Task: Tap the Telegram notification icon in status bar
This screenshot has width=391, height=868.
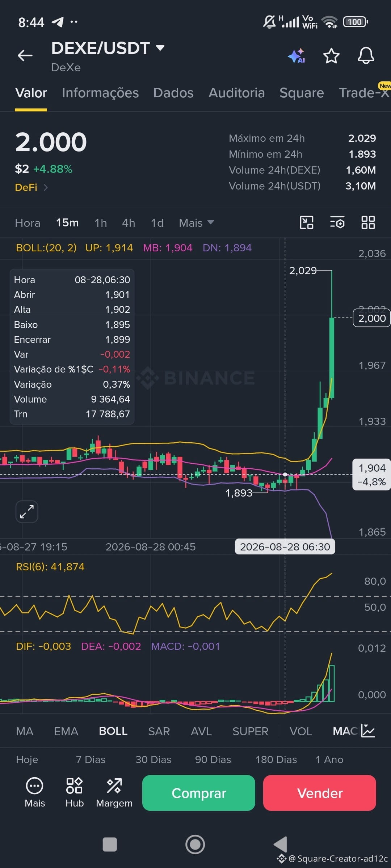Action: 58,22
